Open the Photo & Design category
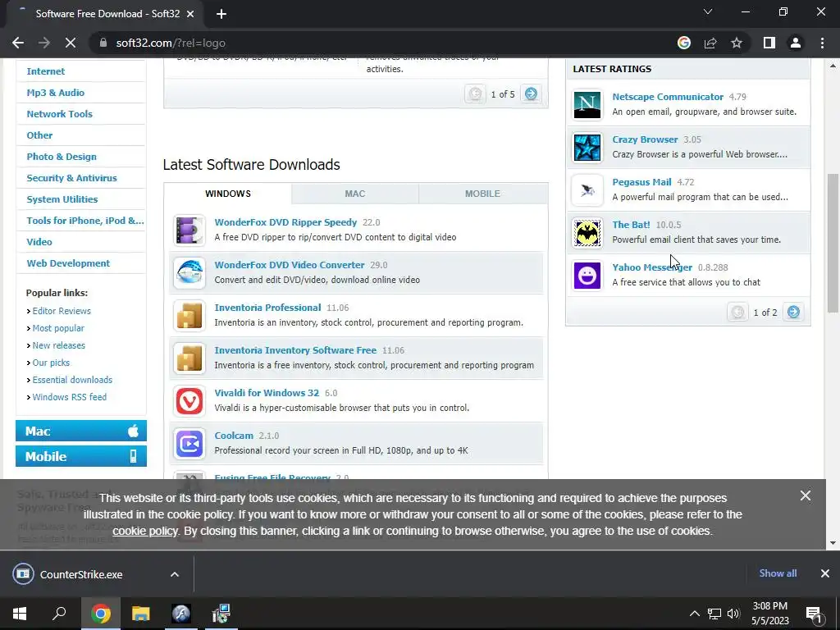 [62, 157]
